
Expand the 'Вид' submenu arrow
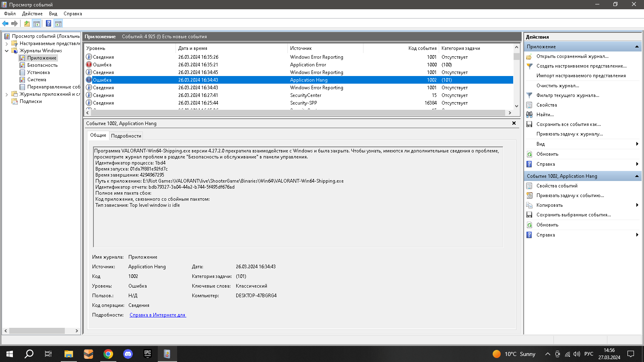coord(637,144)
